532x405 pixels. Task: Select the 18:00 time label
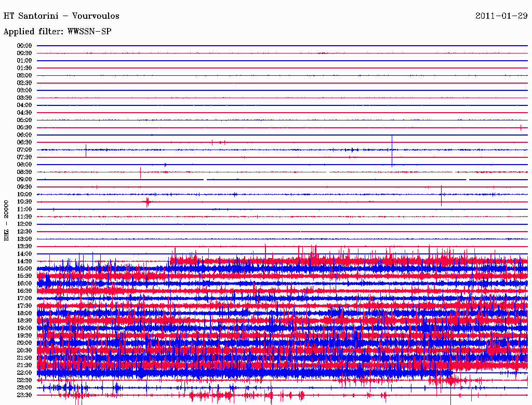[x=24, y=313]
